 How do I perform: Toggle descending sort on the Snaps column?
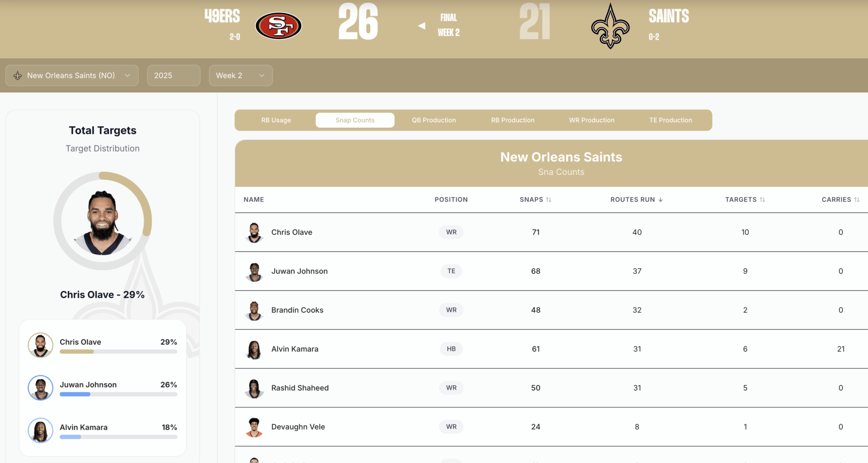(x=548, y=199)
